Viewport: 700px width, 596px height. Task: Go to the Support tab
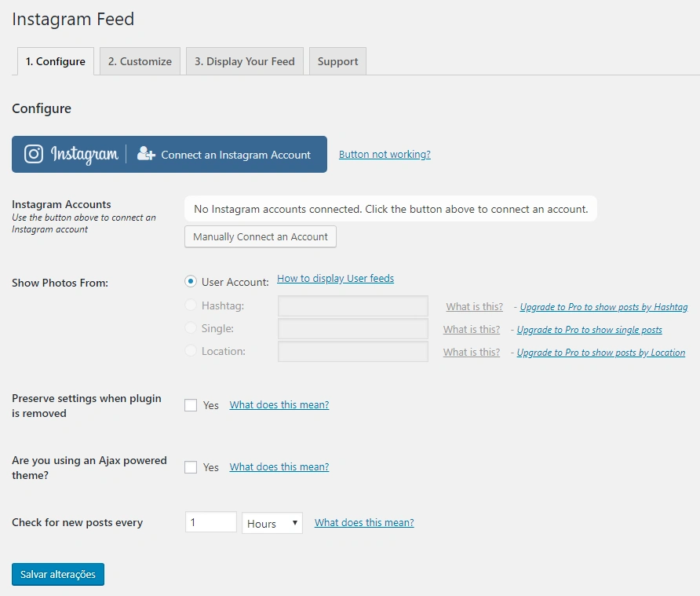pyautogui.click(x=337, y=61)
